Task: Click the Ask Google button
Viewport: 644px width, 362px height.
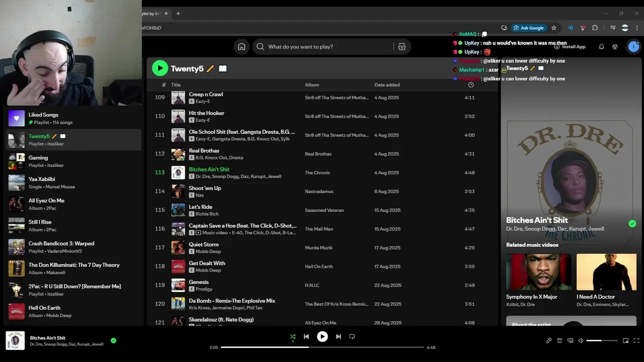Action: click(x=528, y=28)
